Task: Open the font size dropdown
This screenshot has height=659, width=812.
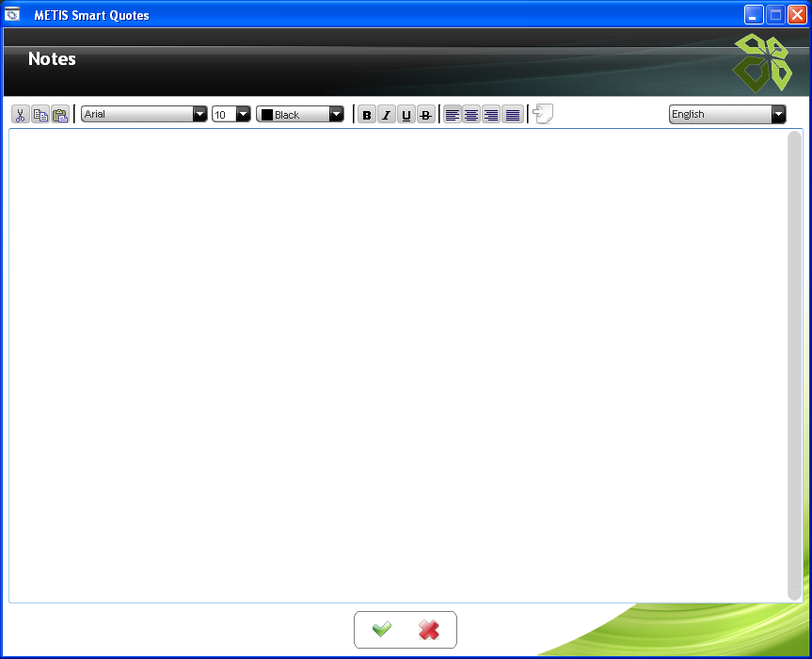Action: tap(231, 114)
